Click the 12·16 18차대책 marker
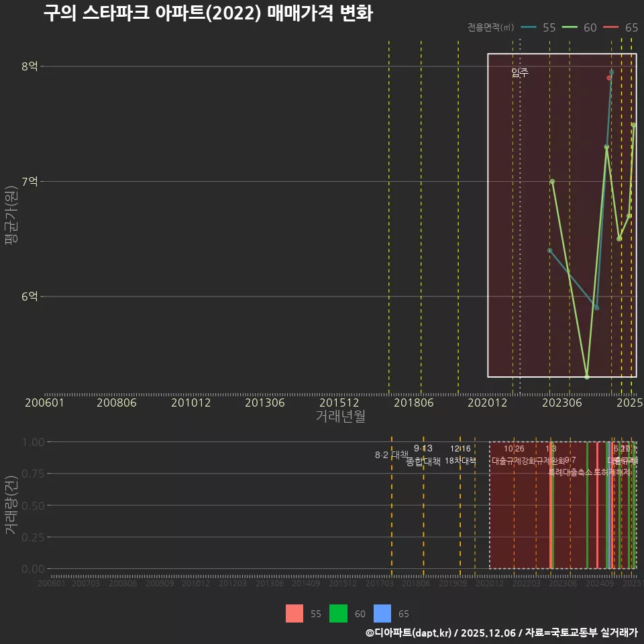Image resolution: width=644 pixels, height=644 pixels. [460, 453]
